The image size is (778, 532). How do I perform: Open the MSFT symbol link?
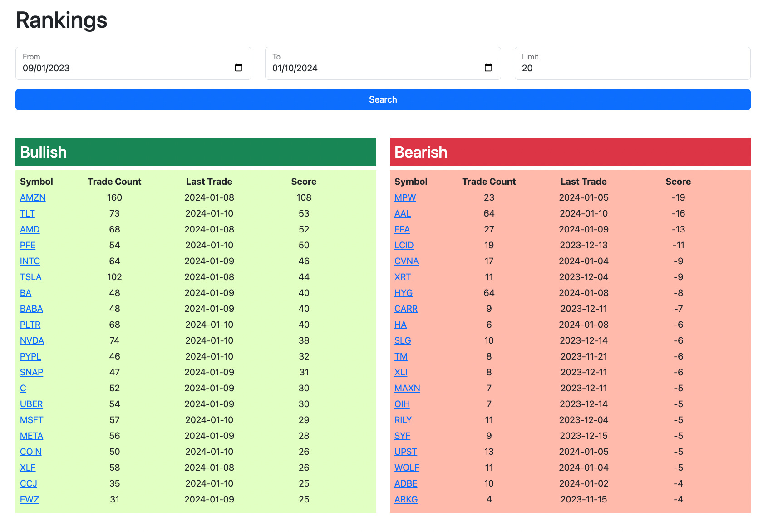31,420
